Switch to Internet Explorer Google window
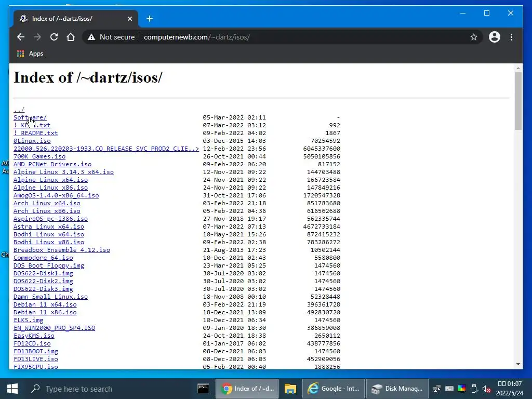 pos(333,389)
